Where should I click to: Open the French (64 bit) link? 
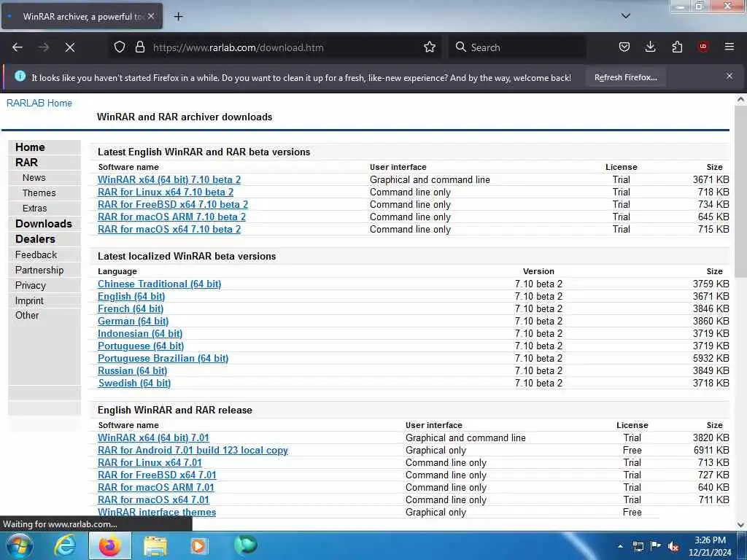131,308
